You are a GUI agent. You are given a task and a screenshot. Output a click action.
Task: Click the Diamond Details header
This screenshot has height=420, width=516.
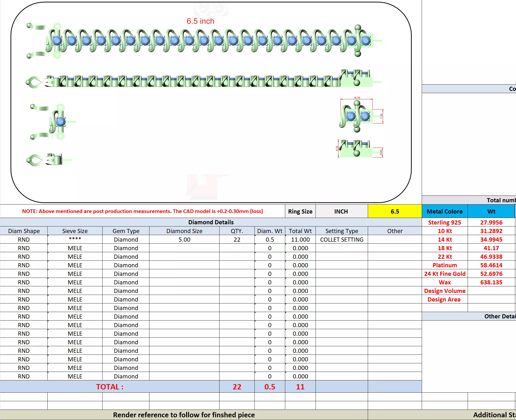point(211,222)
